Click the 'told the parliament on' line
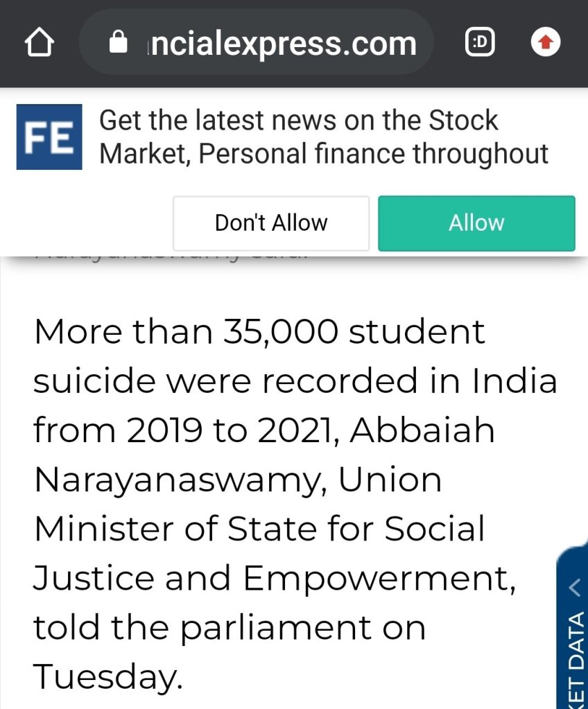The height and width of the screenshot is (709, 588). click(x=229, y=627)
